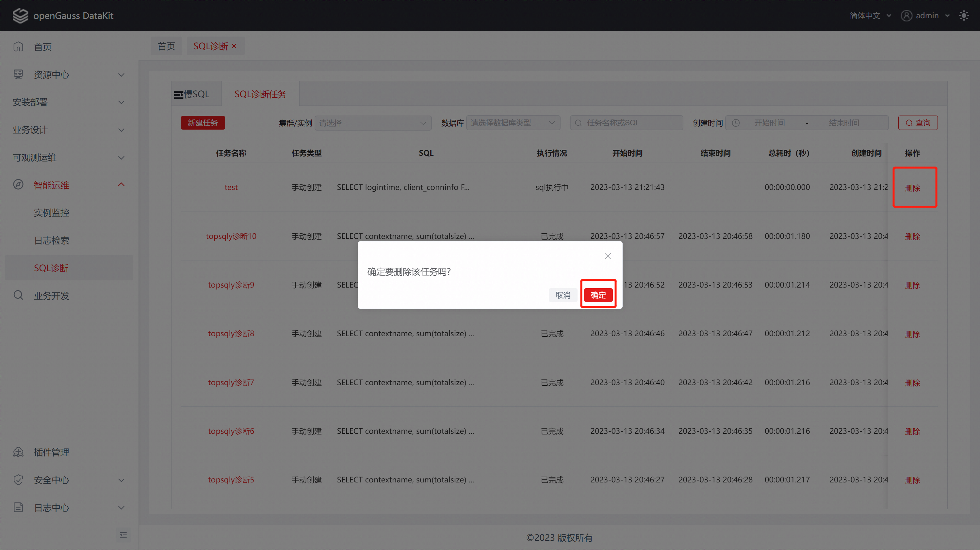Close the SQL诊断 tab with X
Screen dimensions: 980x550
(x=234, y=46)
